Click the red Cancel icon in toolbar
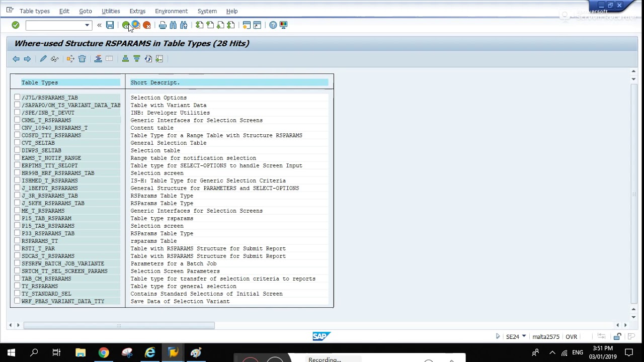This screenshot has width=644, height=362. point(146,25)
